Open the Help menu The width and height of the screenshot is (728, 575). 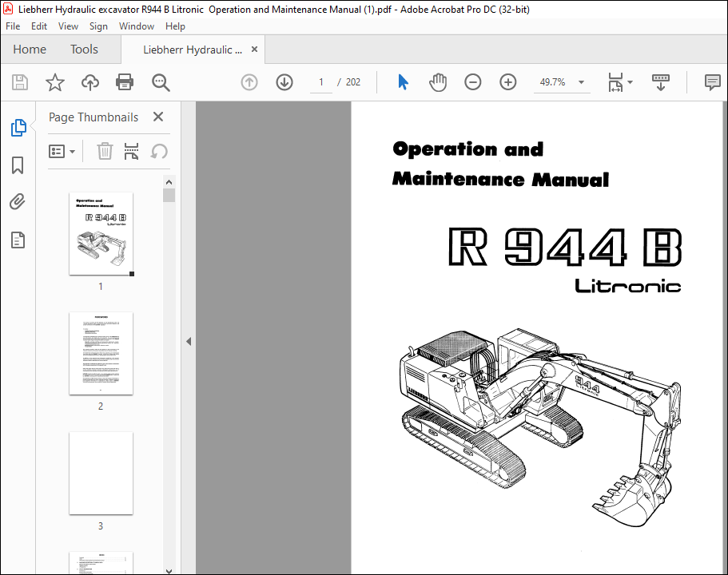point(175,26)
